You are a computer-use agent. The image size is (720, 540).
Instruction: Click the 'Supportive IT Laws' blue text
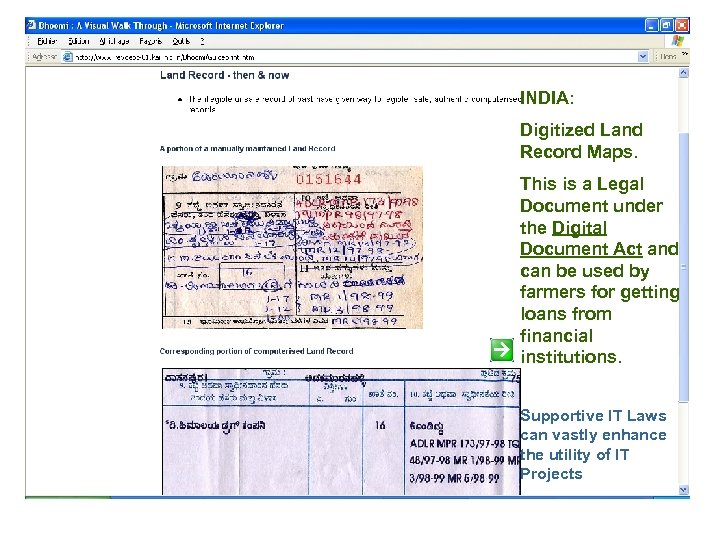593,416
